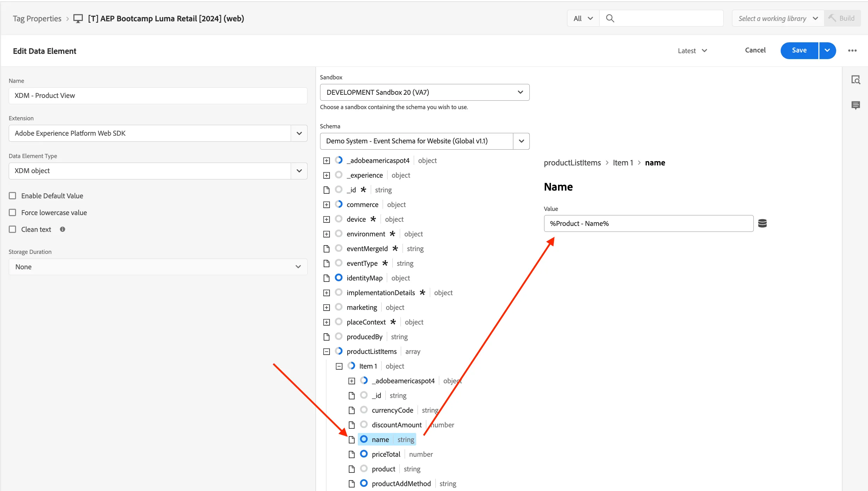Select the identityMap radio circle
Viewport: 868px width, 491px height.
[339, 278]
